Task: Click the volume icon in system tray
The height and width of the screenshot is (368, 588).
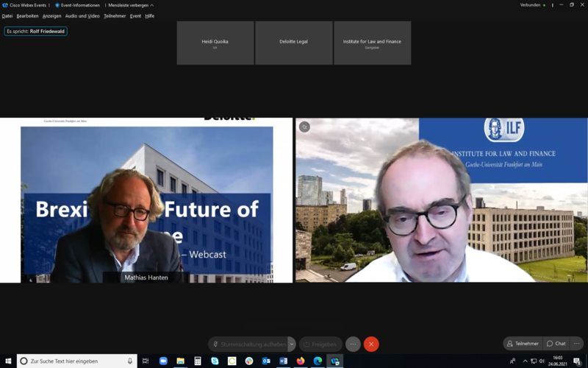Action: [542, 361]
